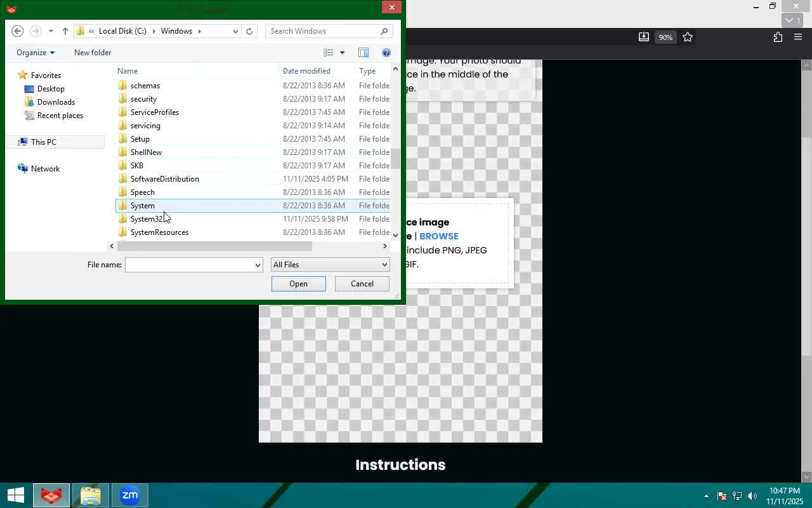Expand the File name dropdown arrow
The width and height of the screenshot is (812, 508).
click(x=258, y=265)
